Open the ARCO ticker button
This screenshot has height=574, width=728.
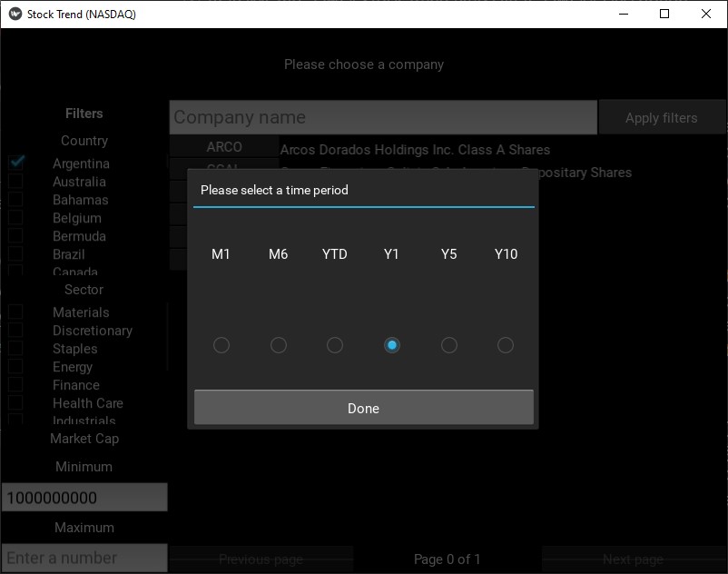[224, 147]
